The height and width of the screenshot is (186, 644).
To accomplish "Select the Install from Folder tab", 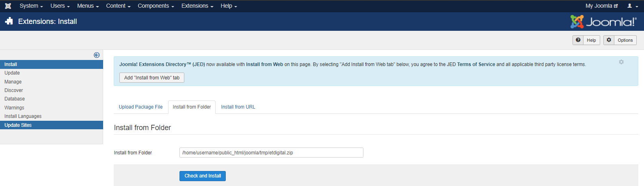I will (192, 107).
